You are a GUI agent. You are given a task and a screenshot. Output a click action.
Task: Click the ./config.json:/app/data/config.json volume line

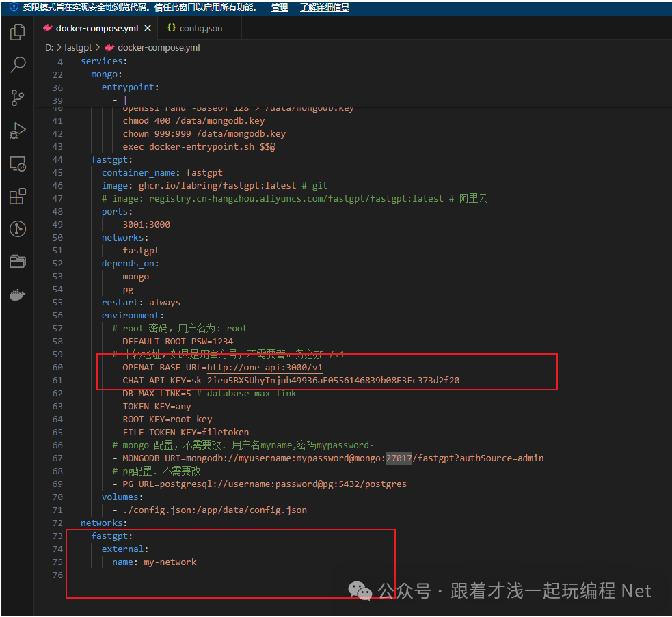coord(210,510)
